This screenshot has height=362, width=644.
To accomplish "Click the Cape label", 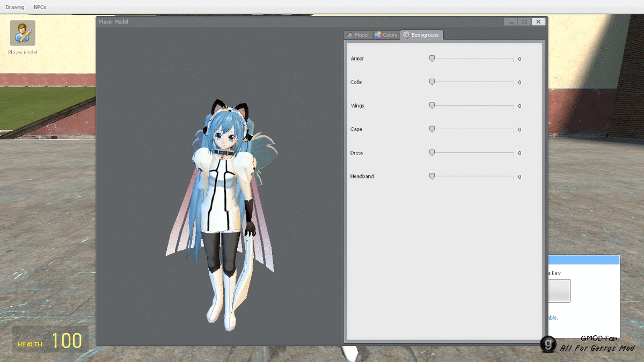I will click(x=356, y=129).
